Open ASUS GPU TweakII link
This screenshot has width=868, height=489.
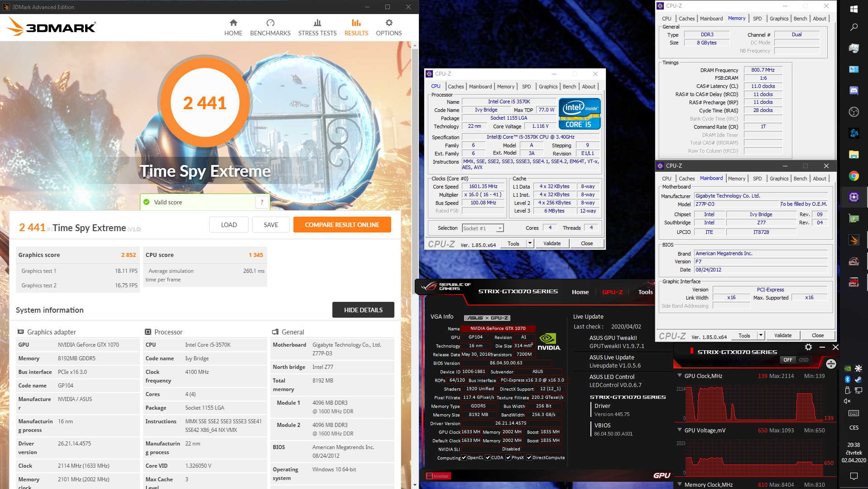[x=613, y=338]
